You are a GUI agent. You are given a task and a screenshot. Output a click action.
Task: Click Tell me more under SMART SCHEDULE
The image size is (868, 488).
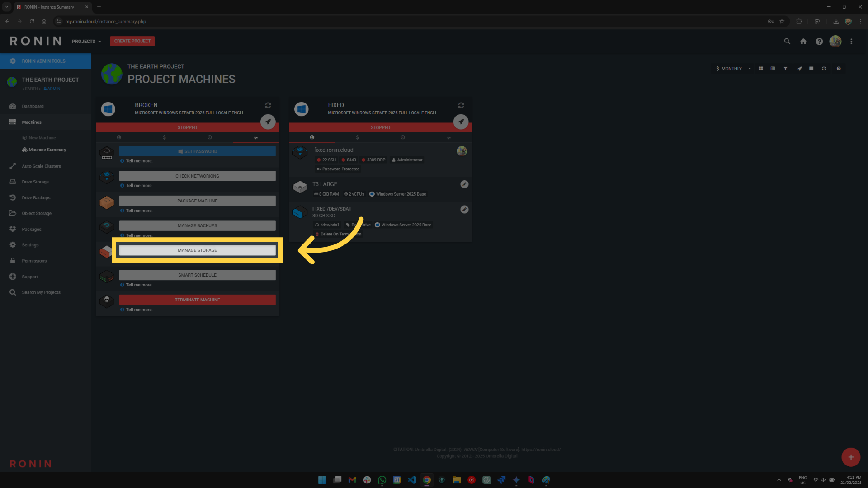(139, 285)
